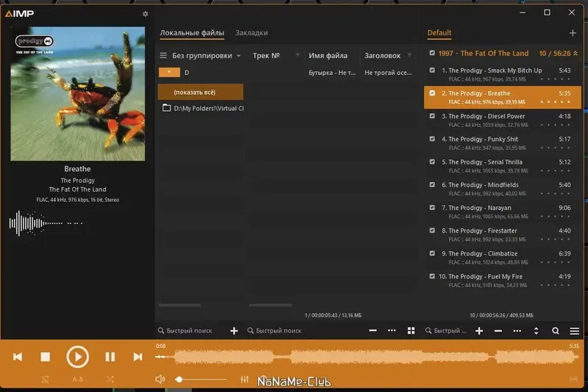Uncheck Smack My Bitch Up track
This screenshot has height=392, width=588.
pyautogui.click(x=432, y=70)
